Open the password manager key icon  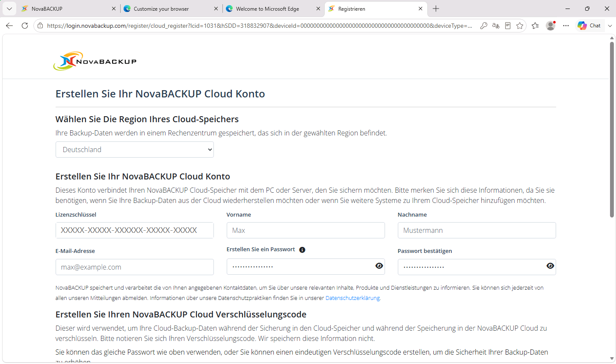click(x=484, y=26)
